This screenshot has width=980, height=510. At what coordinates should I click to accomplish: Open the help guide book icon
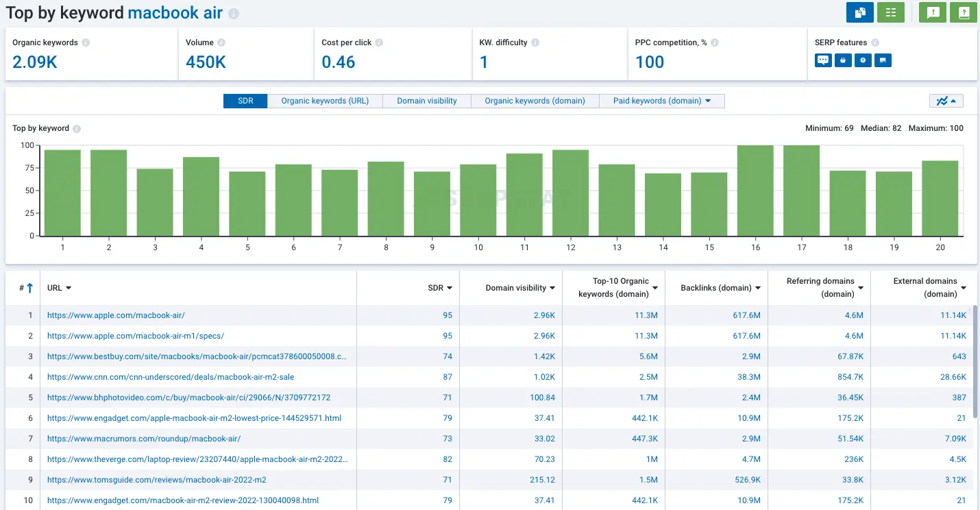click(964, 12)
